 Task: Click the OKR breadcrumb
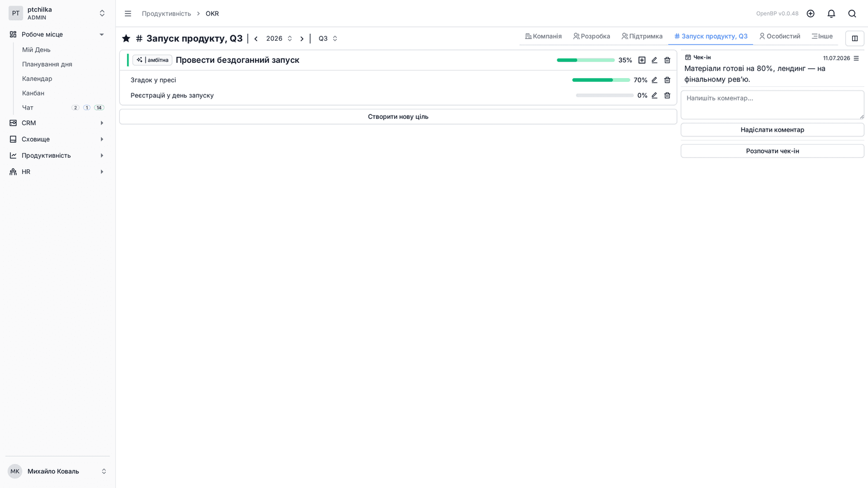coord(212,14)
